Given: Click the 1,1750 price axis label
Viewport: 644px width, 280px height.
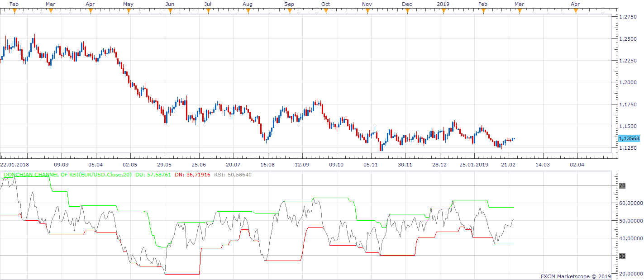Looking at the screenshot, I should (x=628, y=104).
